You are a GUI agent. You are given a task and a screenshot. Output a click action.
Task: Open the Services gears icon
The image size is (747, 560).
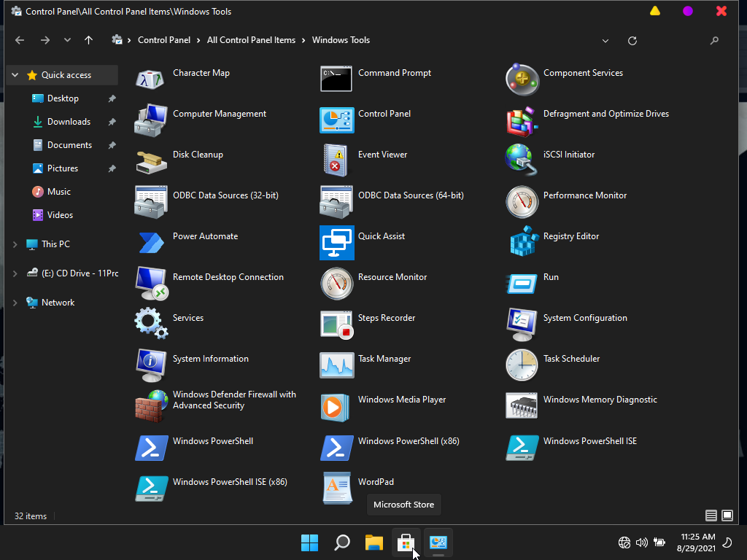click(x=150, y=324)
